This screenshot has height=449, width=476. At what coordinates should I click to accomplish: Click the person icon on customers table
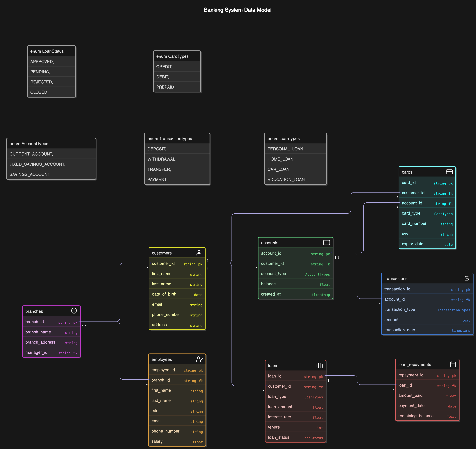199,253
